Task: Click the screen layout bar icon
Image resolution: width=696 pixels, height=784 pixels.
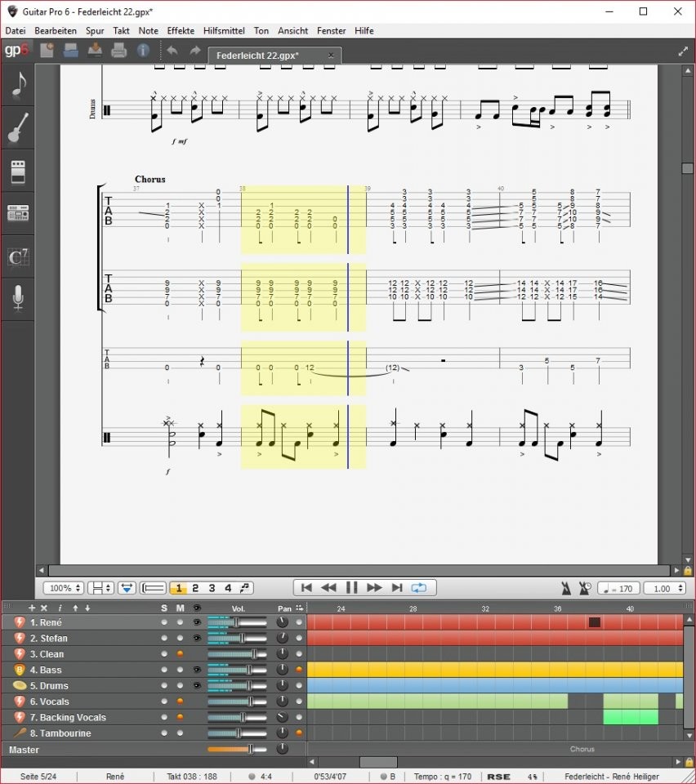Action: coord(153,588)
